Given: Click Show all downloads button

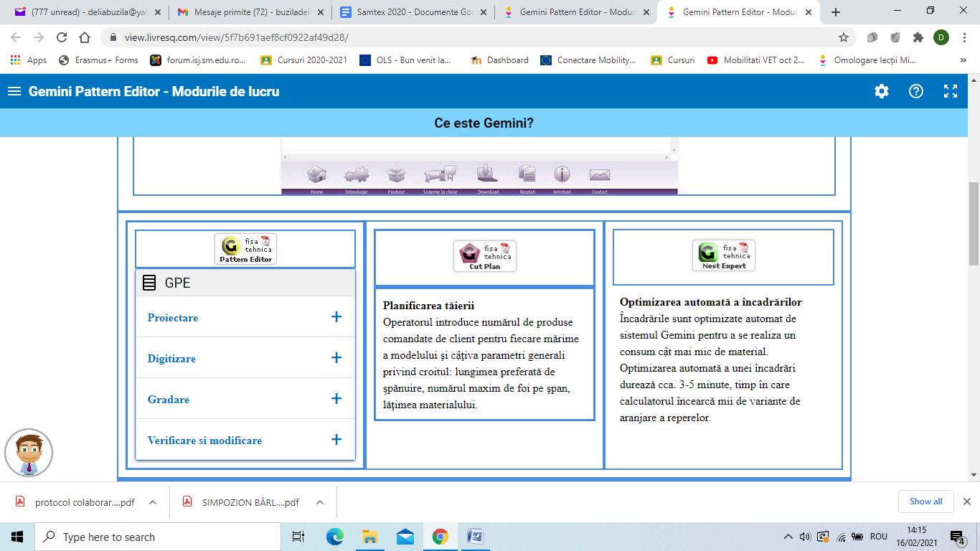Looking at the screenshot, I should 925,501.
